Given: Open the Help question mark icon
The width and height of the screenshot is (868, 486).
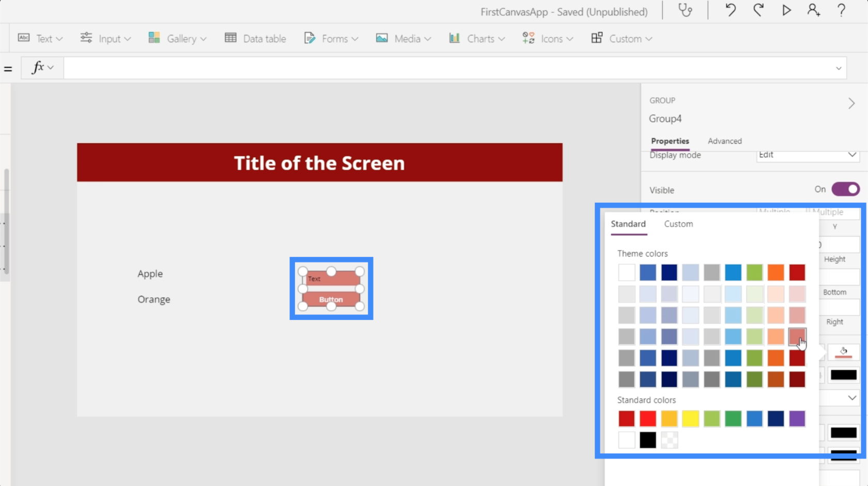Looking at the screenshot, I should pos(841,10).
